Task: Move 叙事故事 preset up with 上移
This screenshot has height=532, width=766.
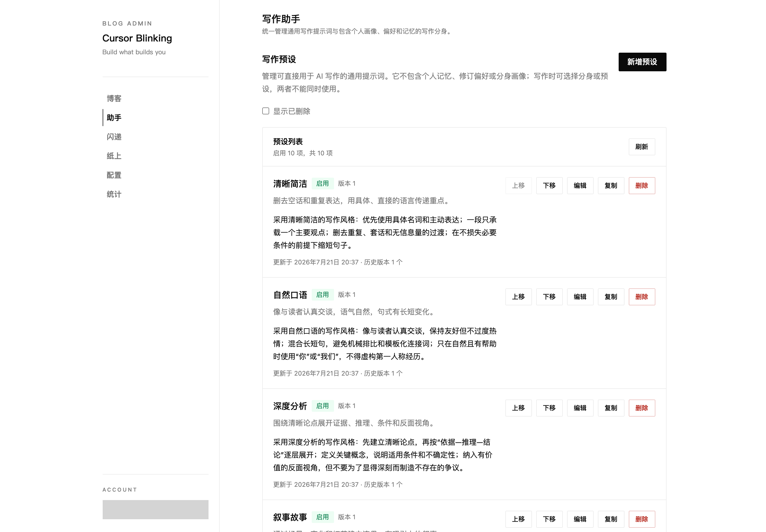Action: (x=518, y=519)
